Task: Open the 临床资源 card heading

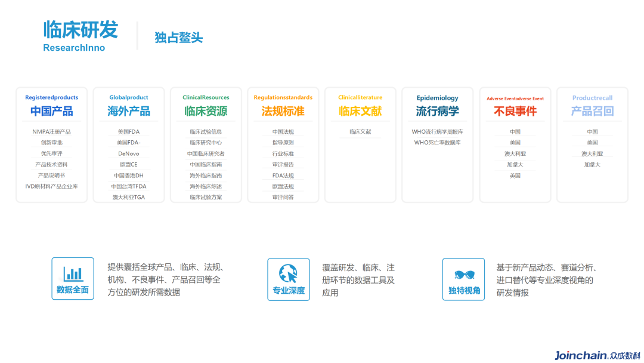Action: 206,111
